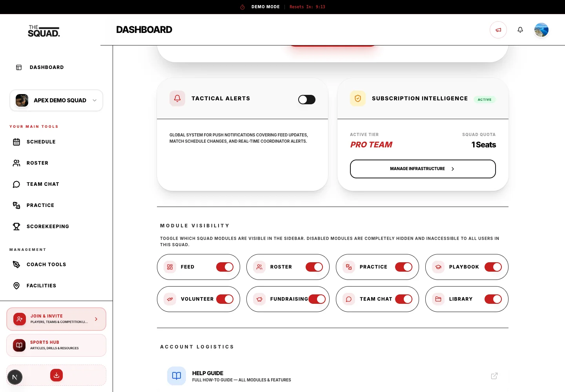Click the Subscription Intelligence shield icon
The width and height of the screenshot is (565, 392).
point(358,98)
